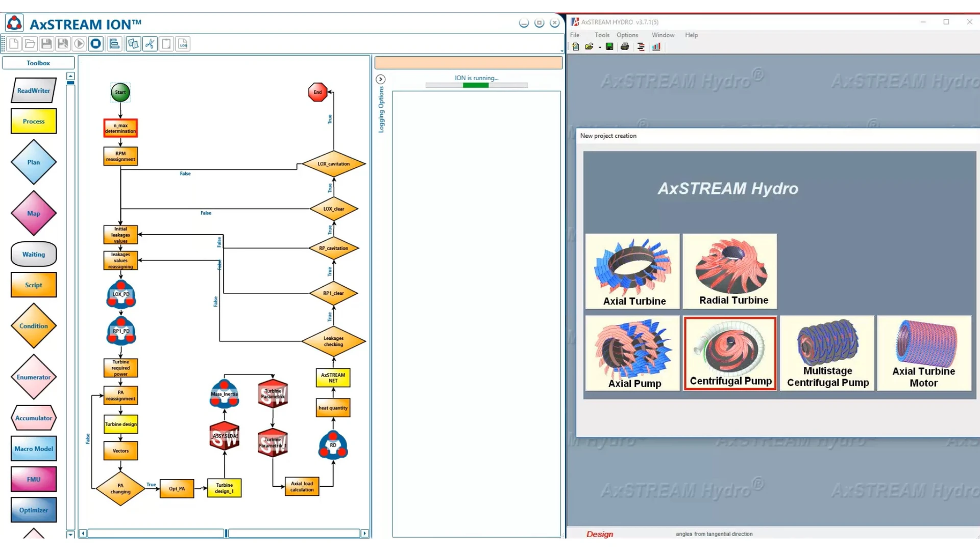Image resolution: width=980 pixels, height=551 pixels.
Task: Click the minimize circle button of ION window
Action: (524, 23)
